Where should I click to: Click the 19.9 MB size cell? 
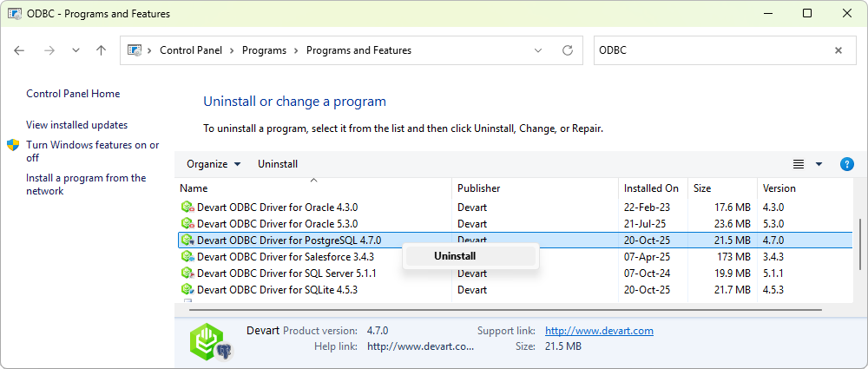click(733, 273)
